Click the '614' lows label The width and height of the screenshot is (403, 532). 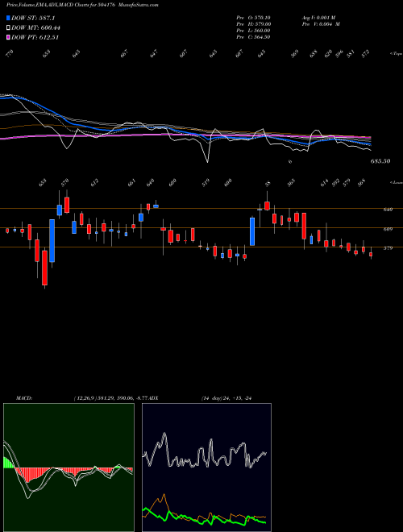tap(324, 182)
